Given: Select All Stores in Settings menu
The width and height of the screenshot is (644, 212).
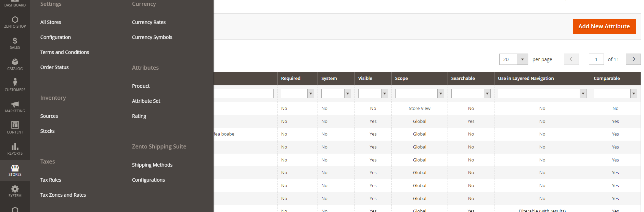Looking at the screenshot, I should coord(51,22).
